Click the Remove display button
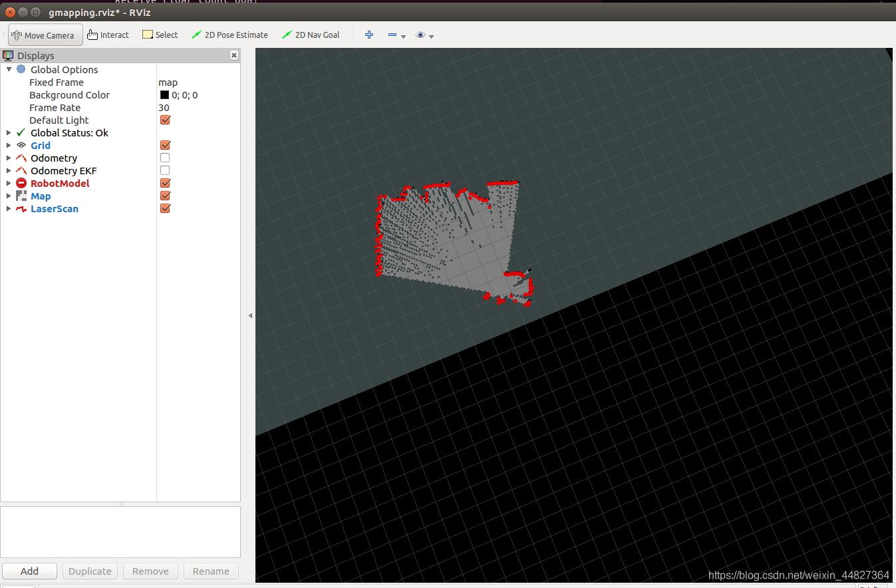This screenshot has width=896, height=588. (x=150, y=571)
